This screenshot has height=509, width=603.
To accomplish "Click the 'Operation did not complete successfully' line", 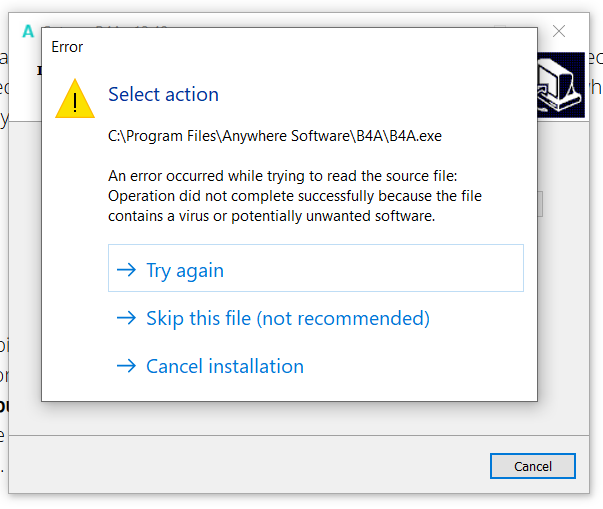I will (x=294, y=196).
